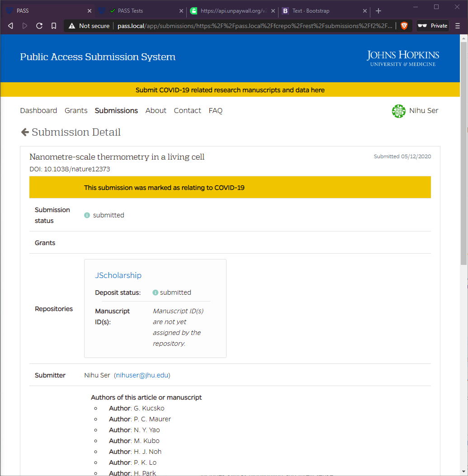The image size is (468, 476).
Task: Click author G. Kucsko entry
Action: coord(137,408)
